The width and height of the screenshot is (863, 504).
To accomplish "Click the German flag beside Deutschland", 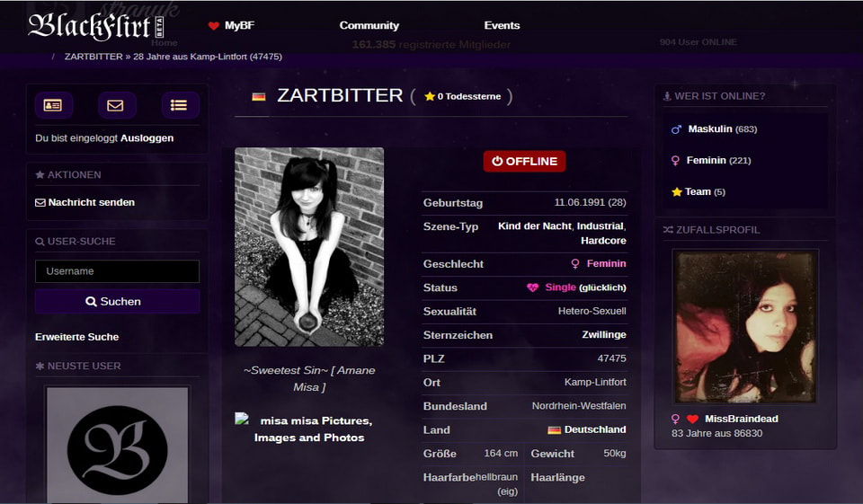I will pyautogui.click(x=555, y=429).
